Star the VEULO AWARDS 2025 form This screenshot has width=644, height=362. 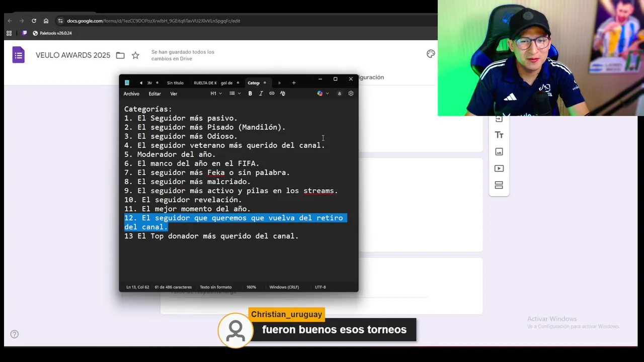pos(135,55)
